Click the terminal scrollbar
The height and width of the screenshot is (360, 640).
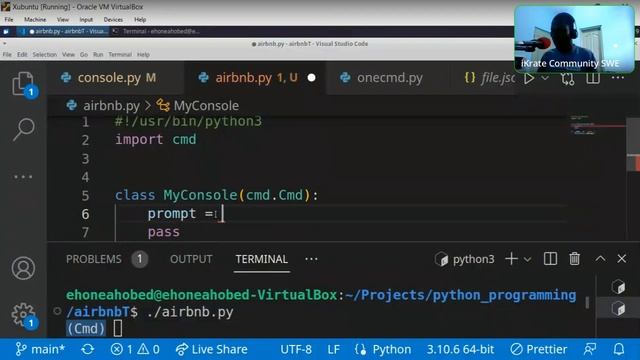click(x=587, y=302)
